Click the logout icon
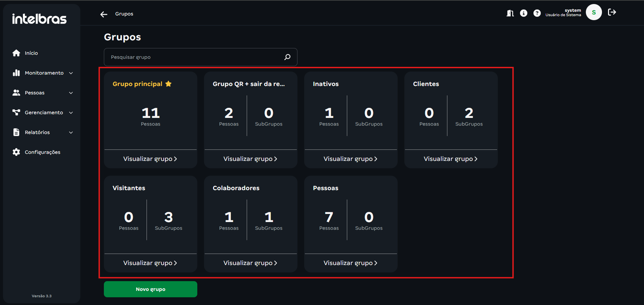 [612, 12]
